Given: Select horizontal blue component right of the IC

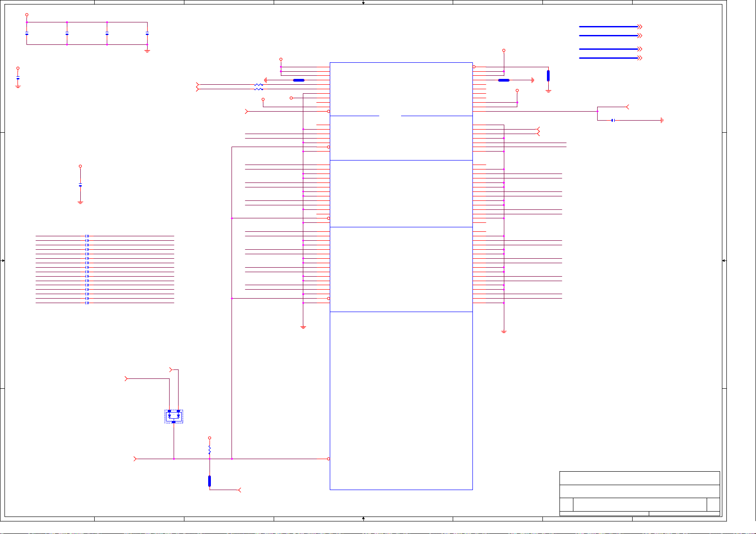Looking at the screenshot, I should [x=504, y=80].
